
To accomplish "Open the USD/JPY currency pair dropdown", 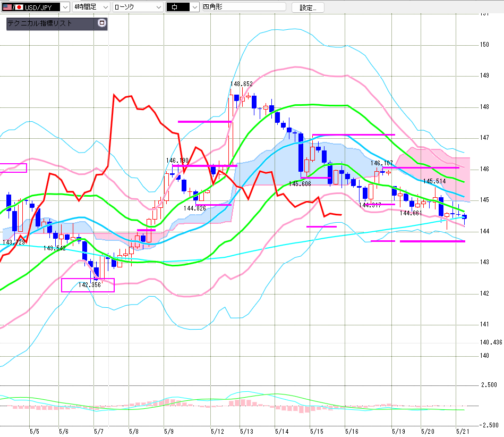I will (x=36, y=7).
